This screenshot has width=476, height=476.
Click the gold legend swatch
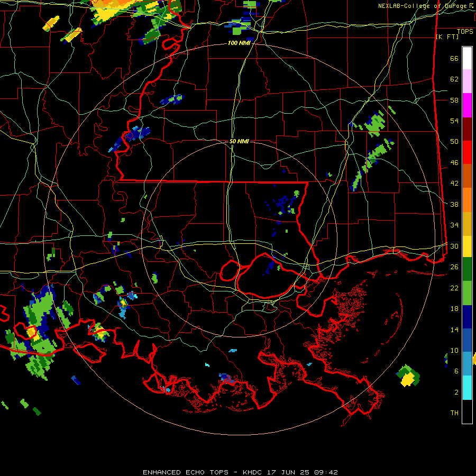coord(467,224)
